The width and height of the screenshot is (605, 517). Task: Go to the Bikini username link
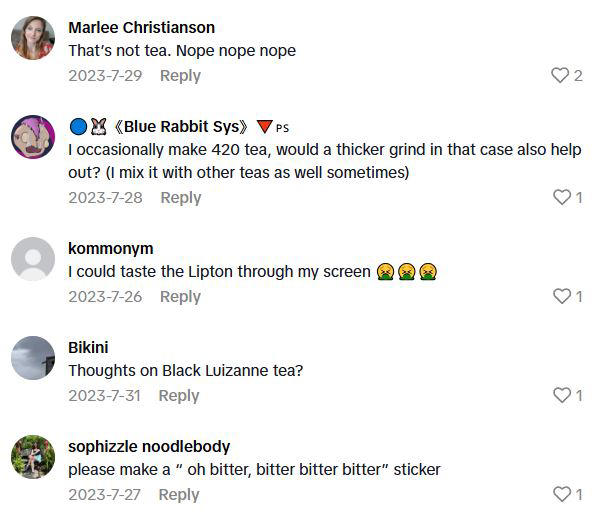pyautogui.click(x=88, y=347)
